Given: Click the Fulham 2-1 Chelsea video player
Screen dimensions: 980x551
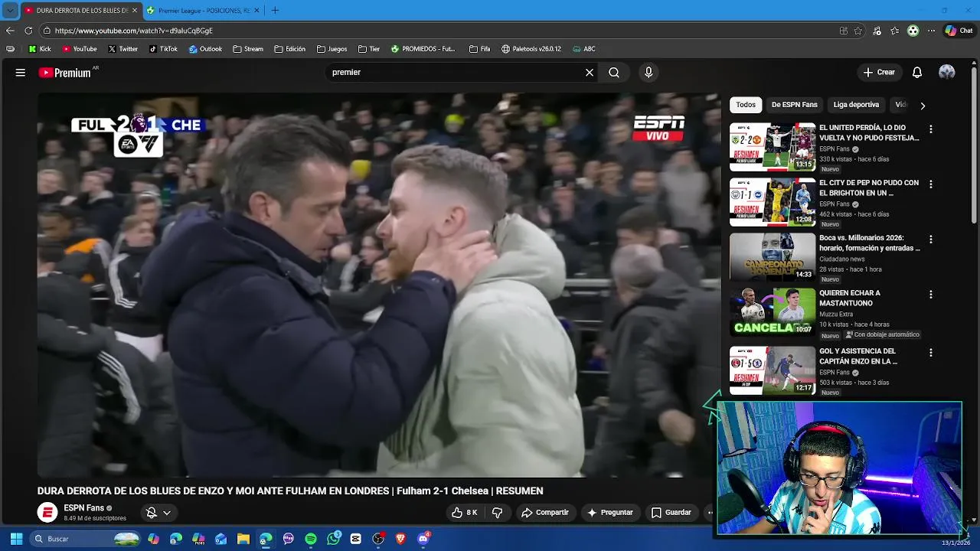Looking at the screenshot, I should [x=379, y=285].
